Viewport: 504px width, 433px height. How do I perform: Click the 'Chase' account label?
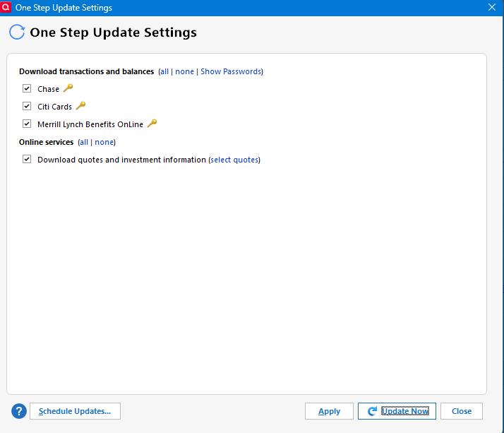48,89
